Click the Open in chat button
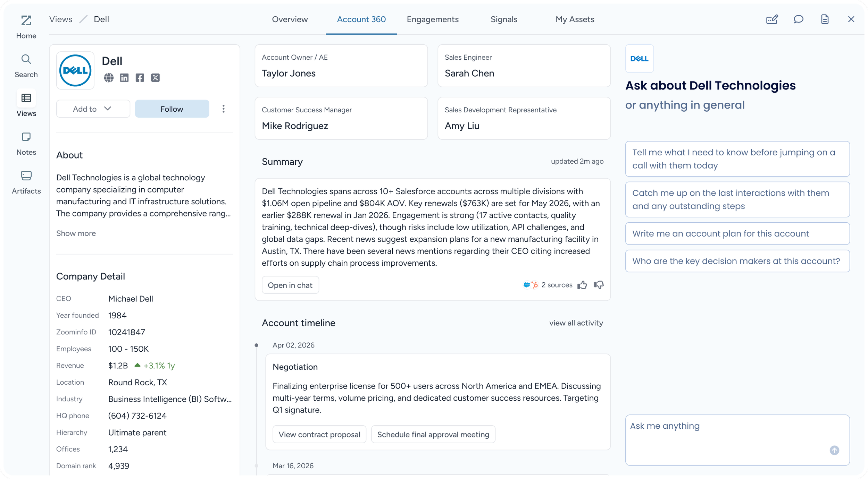 coord(290,285)
